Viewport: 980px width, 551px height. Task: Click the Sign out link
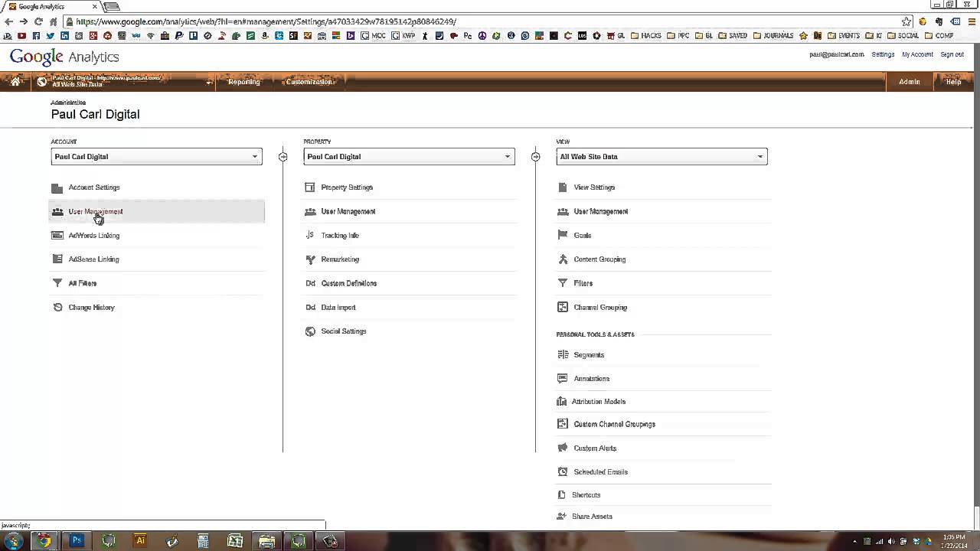pos(952,55)
